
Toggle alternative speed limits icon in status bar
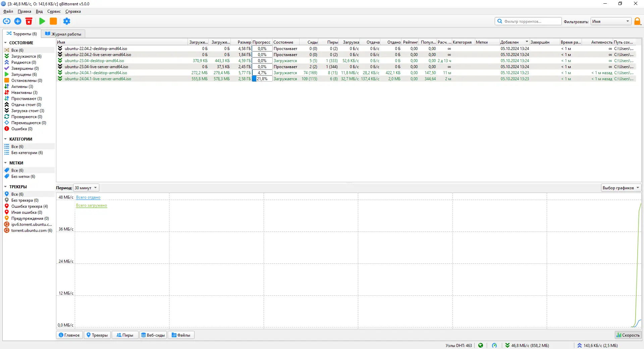click(494, 345)
